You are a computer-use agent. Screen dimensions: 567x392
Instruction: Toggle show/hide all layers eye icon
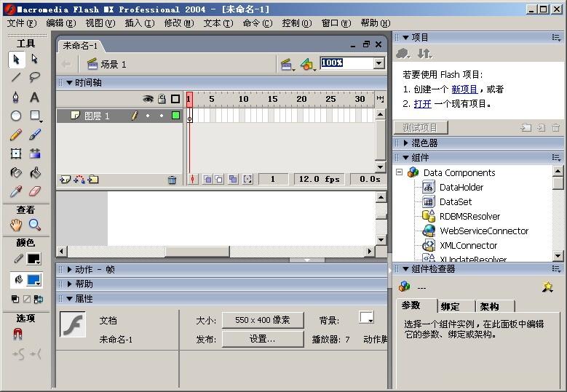[148, 99]
